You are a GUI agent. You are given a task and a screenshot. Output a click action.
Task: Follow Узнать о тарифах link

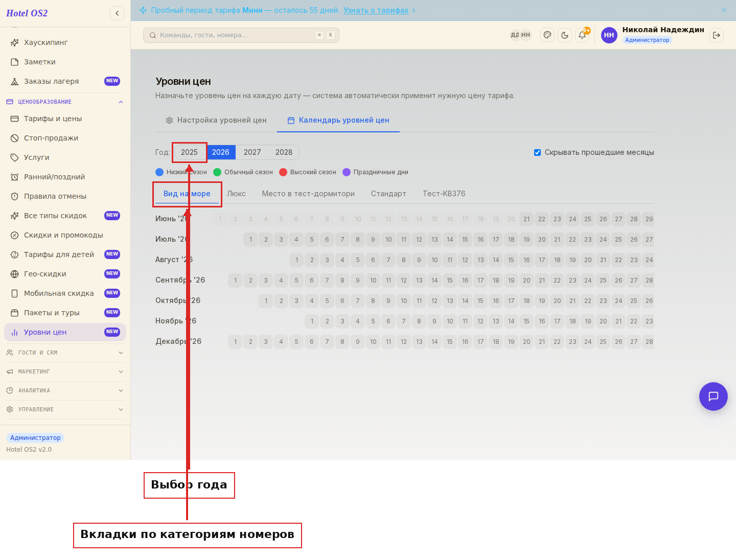pyautogui.click(x=376, y=10)
